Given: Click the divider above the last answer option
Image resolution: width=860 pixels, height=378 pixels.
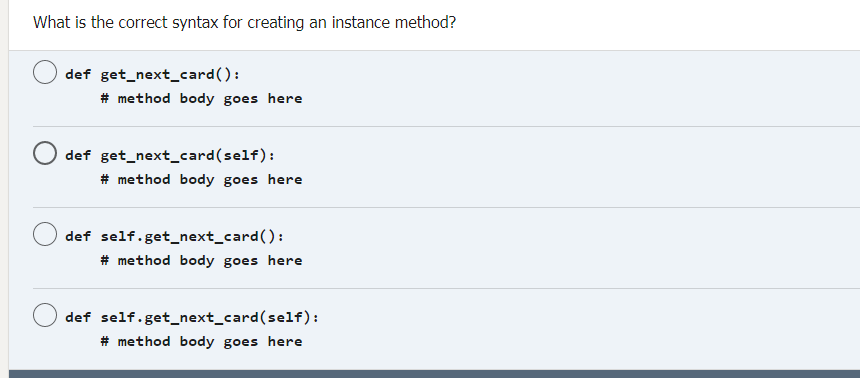Looking at the screenshot, I should 446,288.
